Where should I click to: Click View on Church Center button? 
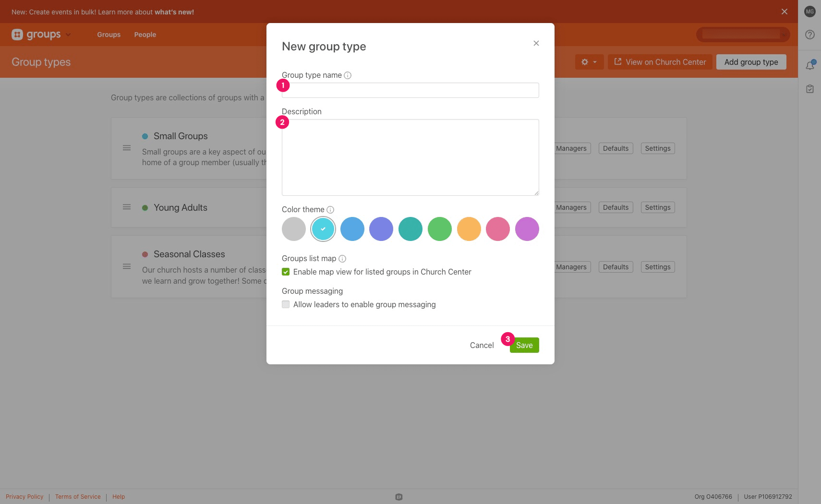660,62
